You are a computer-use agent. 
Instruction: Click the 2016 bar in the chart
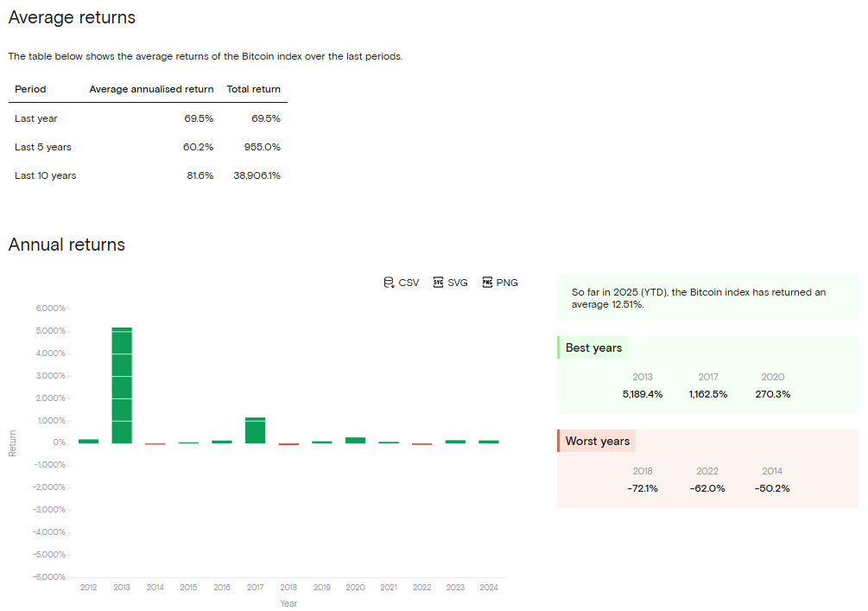coord(222,442)
